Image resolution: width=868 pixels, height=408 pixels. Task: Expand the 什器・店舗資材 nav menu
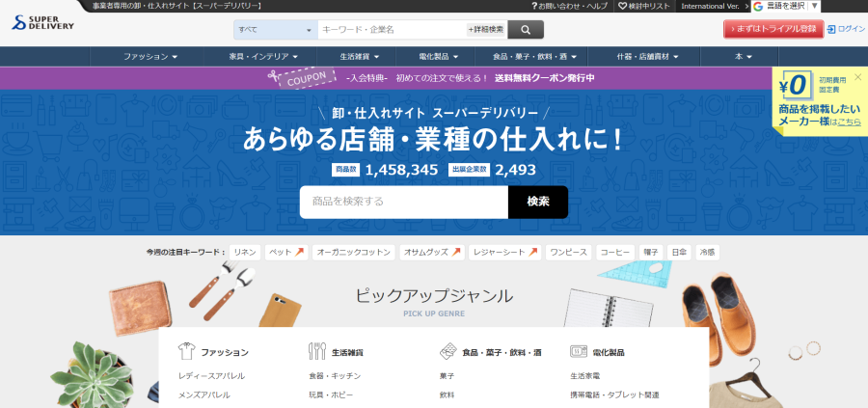click(648, 57)
